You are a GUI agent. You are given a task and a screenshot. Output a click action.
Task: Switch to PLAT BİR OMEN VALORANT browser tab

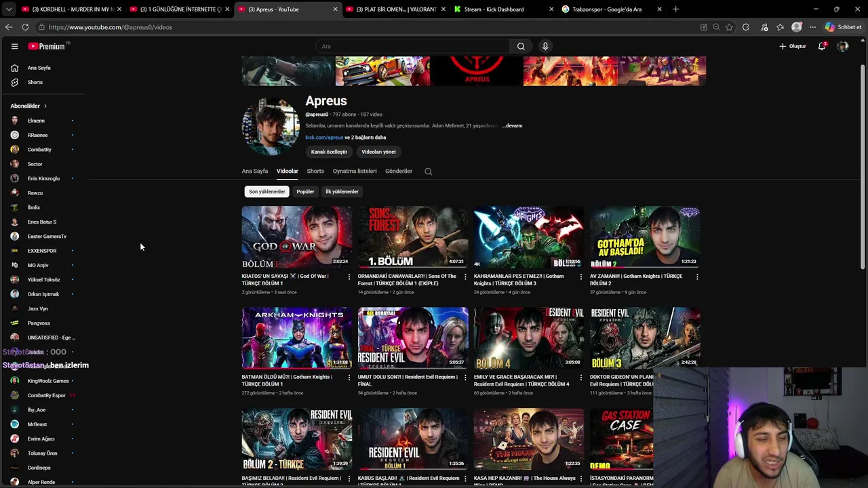click(x=395, y=9)
